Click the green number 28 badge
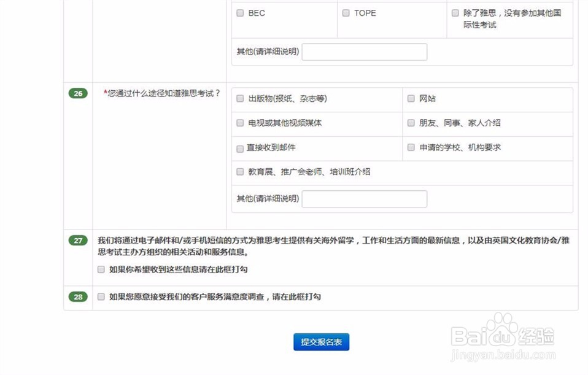This screenshot has height=375, width=588. (78, 297)
